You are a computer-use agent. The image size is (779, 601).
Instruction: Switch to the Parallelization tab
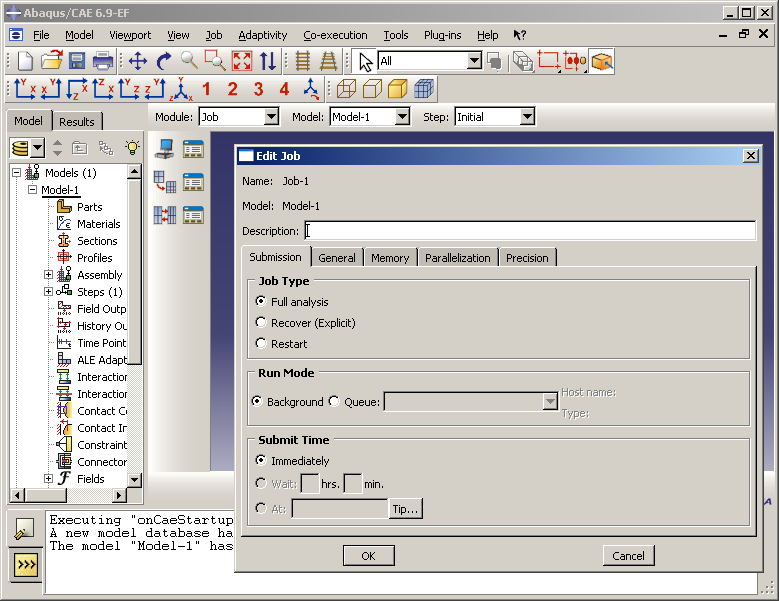(458, 258)
